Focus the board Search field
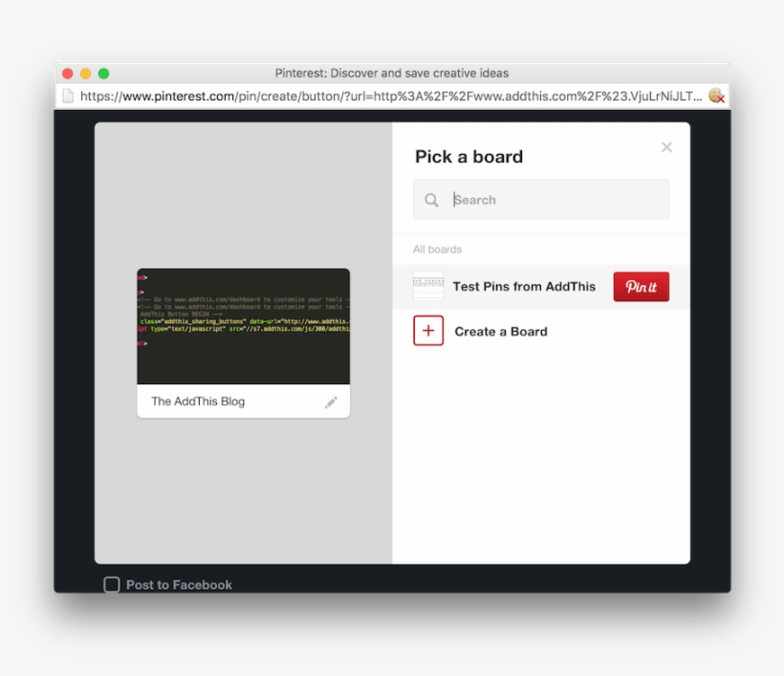The width and height of the screenshot is (784, 676). click(x=541, y=200)
